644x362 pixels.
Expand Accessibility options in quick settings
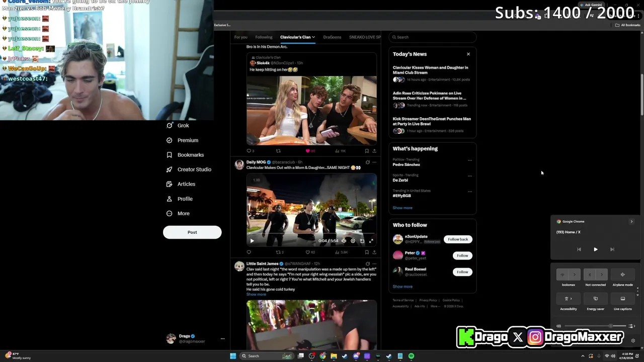pyautogui.click(x=569, y=299)
